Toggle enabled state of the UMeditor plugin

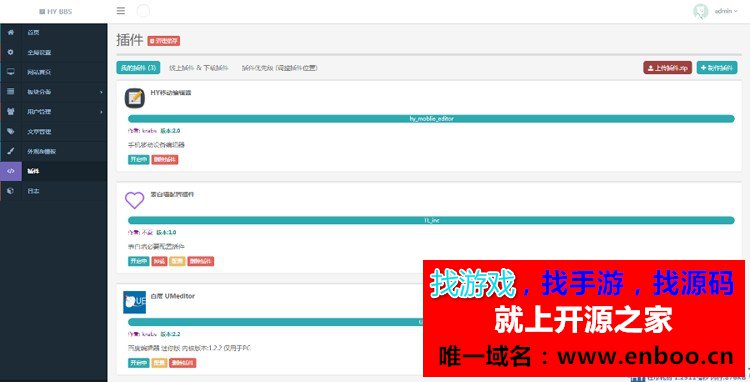tap(139, 363)
